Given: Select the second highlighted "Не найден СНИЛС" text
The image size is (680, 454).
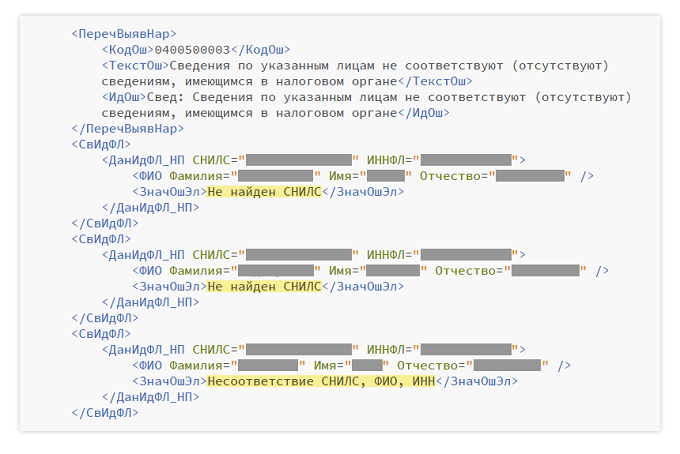Looking at the screenshot, I should pyautogui.click(x=264, y=286).
